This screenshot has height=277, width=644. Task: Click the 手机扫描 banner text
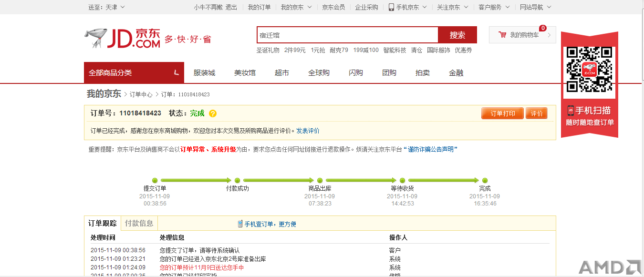593,111
